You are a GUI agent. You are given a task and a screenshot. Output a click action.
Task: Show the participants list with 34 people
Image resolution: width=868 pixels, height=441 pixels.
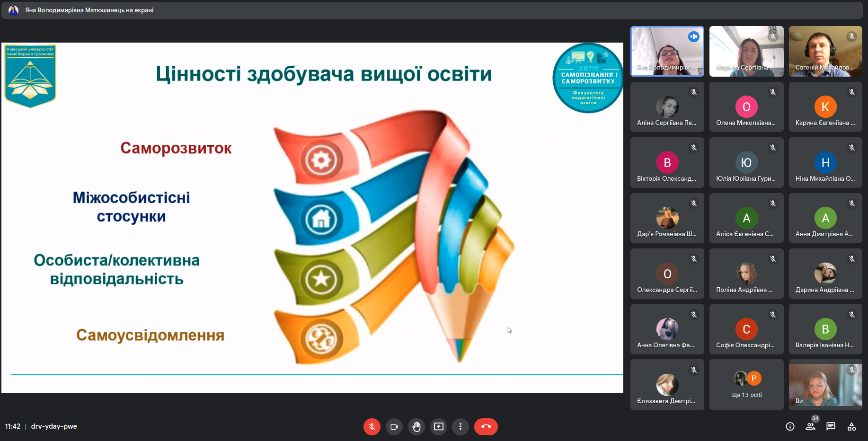[x=810, y=426]
